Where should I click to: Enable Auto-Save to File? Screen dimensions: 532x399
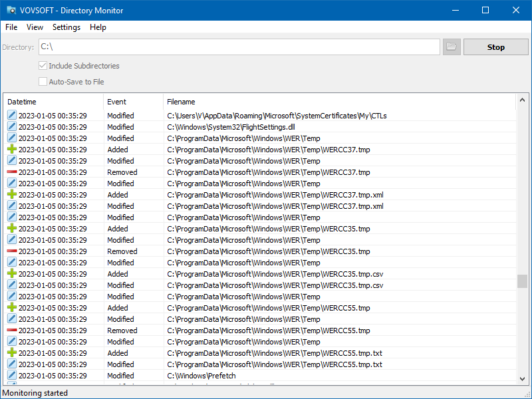[x=43, y=81]
